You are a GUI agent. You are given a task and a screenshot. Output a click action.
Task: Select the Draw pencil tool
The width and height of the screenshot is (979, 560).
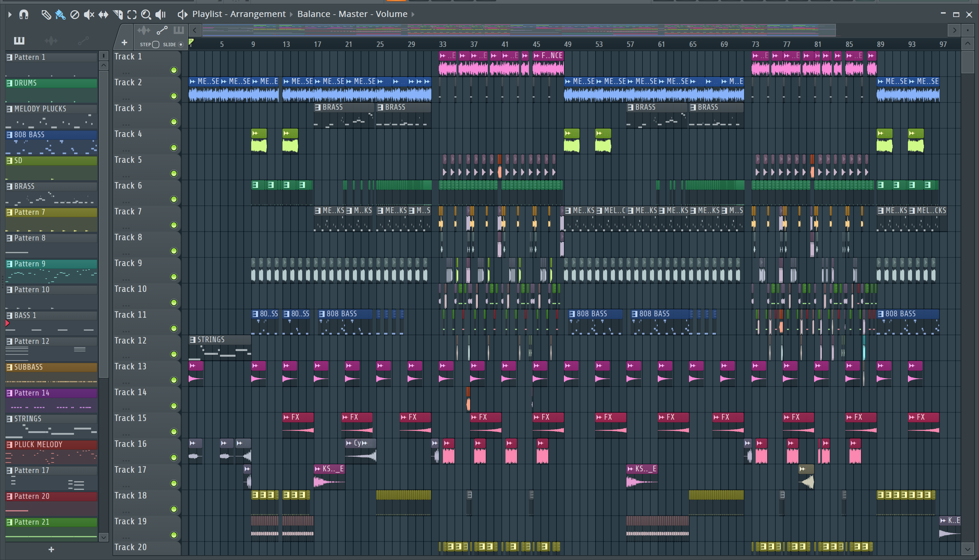click(46, 15)
